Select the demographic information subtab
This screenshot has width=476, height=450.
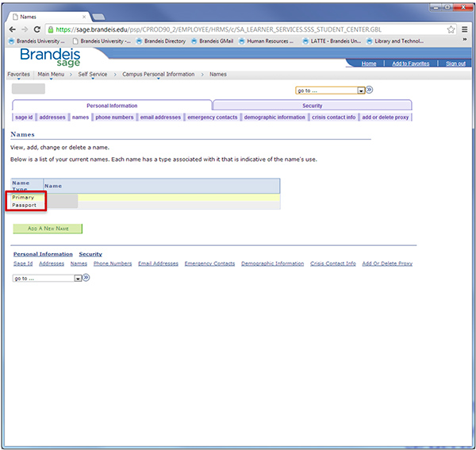click(274, 117)
